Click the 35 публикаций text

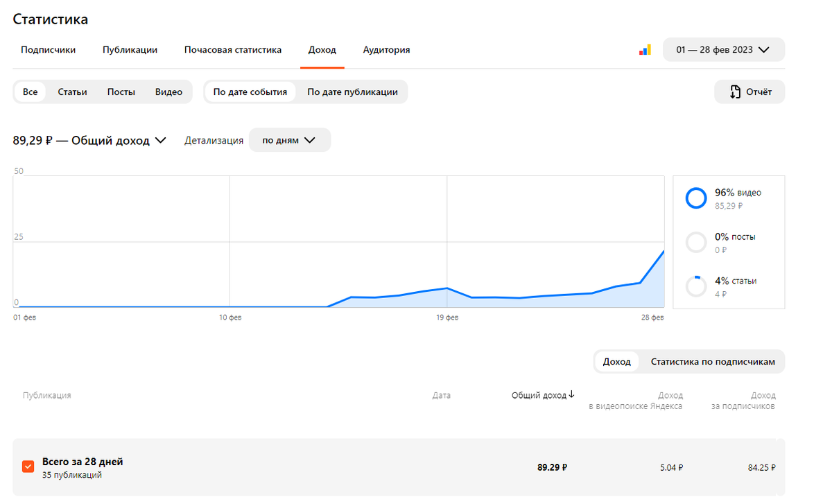pyautogui.click(x=71, y=475)
